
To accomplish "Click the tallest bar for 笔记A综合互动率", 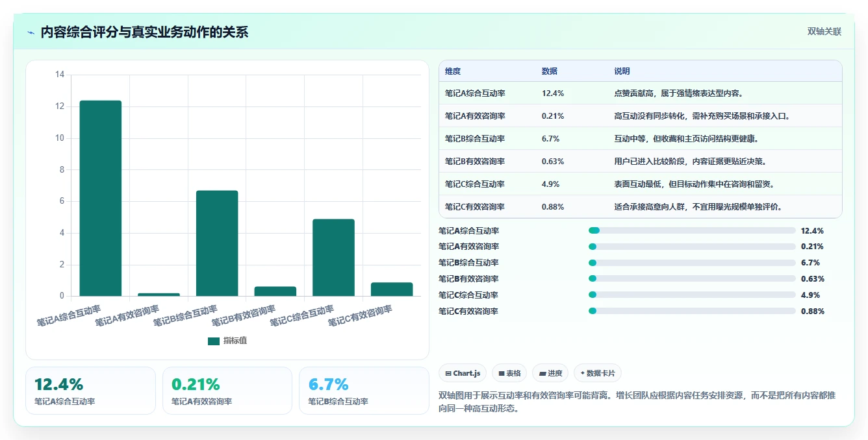I will click(101, 199).
